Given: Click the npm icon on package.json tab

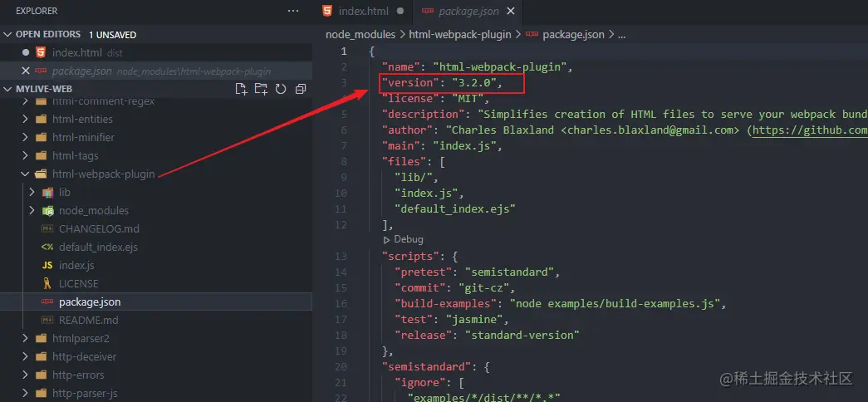Looking at the screenshot, I should point(428,11).
